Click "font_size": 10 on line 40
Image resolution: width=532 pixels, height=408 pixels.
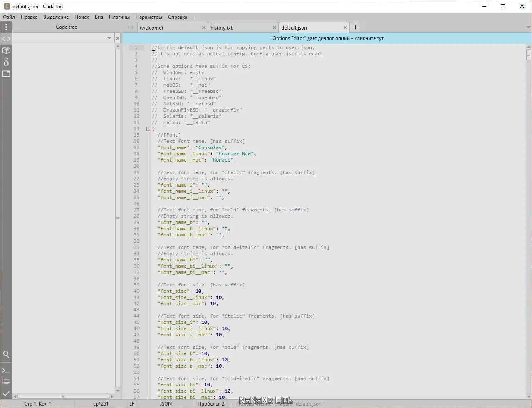click(x=181, y=291)
